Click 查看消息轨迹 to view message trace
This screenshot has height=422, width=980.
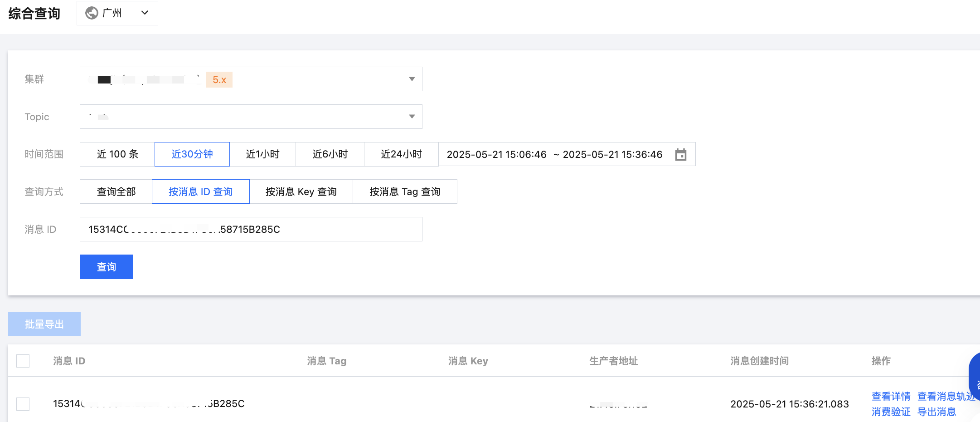tap(946, 396)
